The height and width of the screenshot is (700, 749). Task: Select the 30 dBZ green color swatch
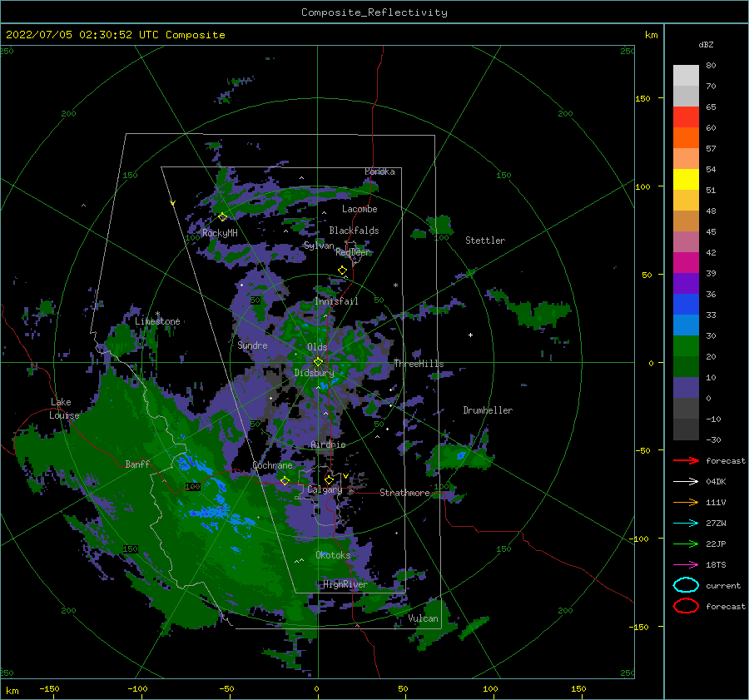[686, 345]
